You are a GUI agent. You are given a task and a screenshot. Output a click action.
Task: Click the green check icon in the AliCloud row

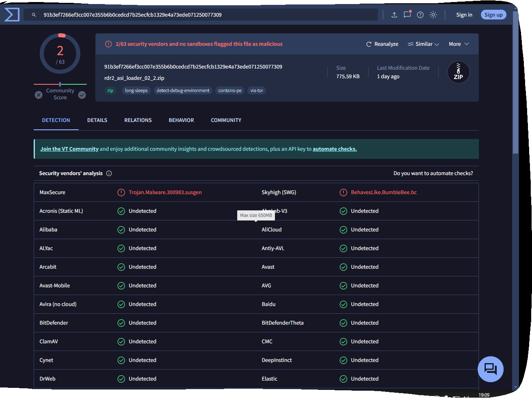tap(343, 230)
